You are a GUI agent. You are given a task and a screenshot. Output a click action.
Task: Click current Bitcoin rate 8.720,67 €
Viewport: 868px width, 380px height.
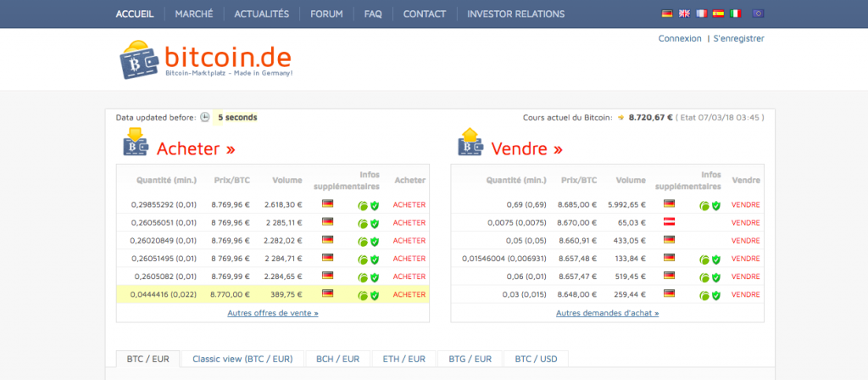tap(650, 117)
